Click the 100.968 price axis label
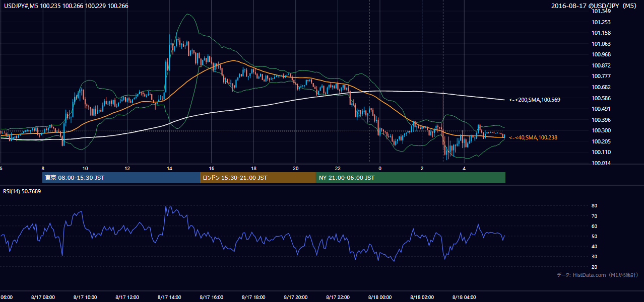The image size is (644, 302). point(601,55)
